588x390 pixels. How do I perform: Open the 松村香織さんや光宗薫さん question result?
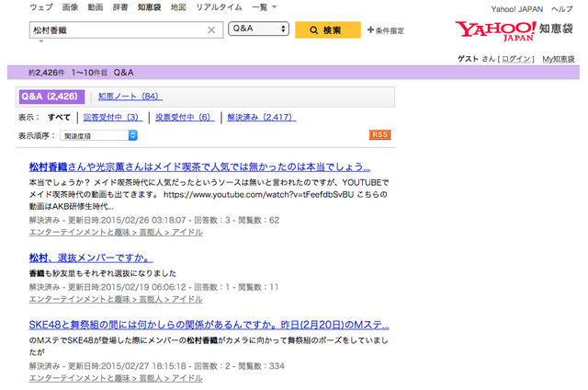(x=199, y=166)
